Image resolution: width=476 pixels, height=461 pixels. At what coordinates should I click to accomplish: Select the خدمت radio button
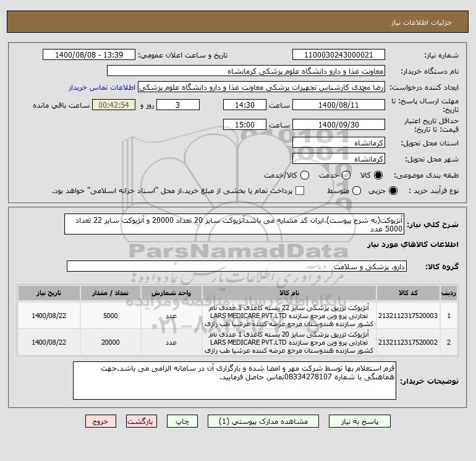click(x=346, y=175)
